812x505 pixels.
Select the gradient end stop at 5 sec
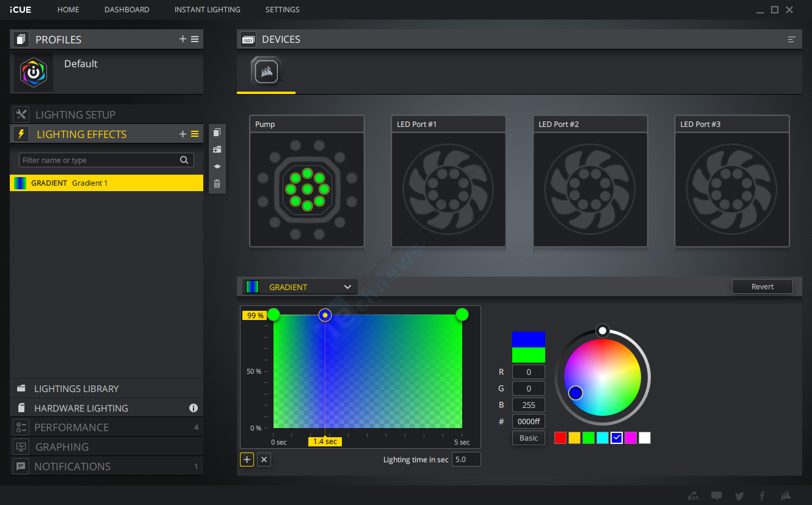tap(462, 314)
